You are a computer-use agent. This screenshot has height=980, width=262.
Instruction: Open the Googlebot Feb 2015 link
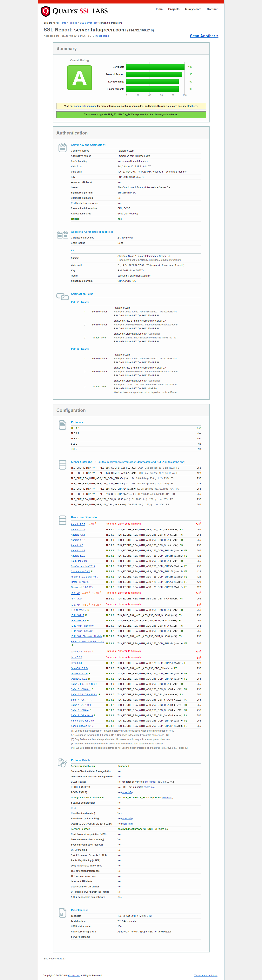click(x=82, y=587)
